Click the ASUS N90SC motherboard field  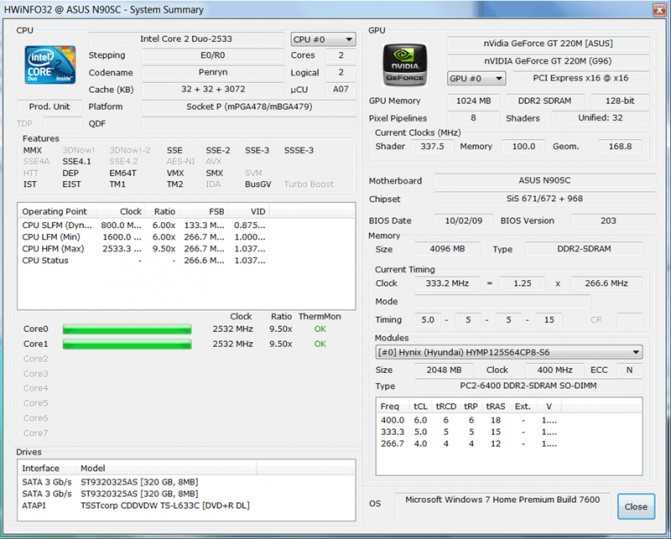click(544, 181)
